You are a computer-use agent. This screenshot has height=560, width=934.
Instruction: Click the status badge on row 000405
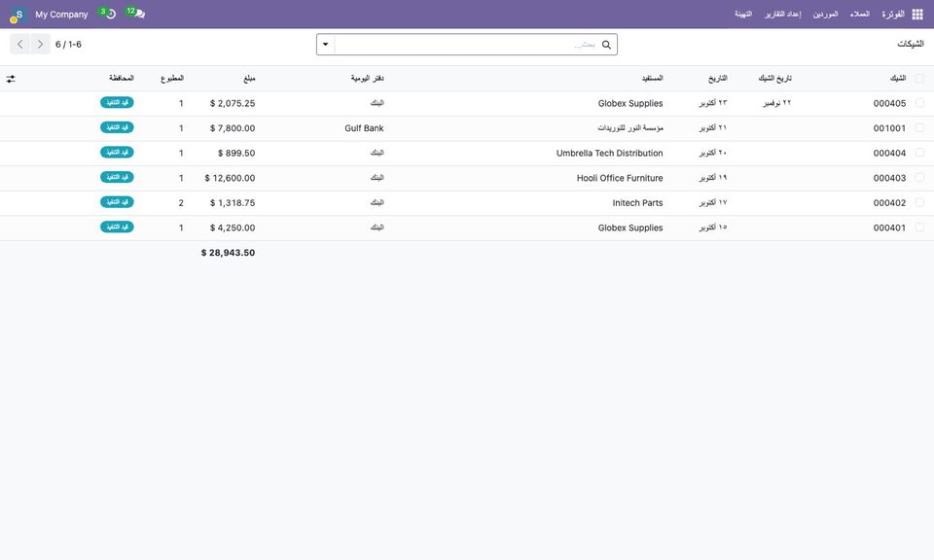coord(117,102)
